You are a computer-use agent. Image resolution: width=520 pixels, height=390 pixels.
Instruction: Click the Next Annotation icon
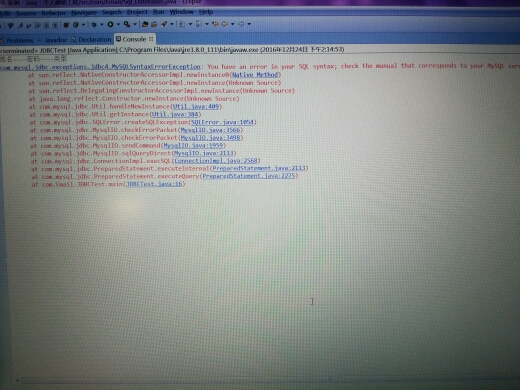182,24
